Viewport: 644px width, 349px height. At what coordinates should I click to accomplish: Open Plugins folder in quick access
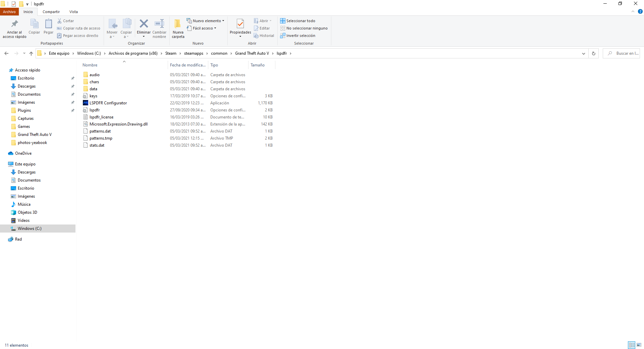[x=24, y=110]
